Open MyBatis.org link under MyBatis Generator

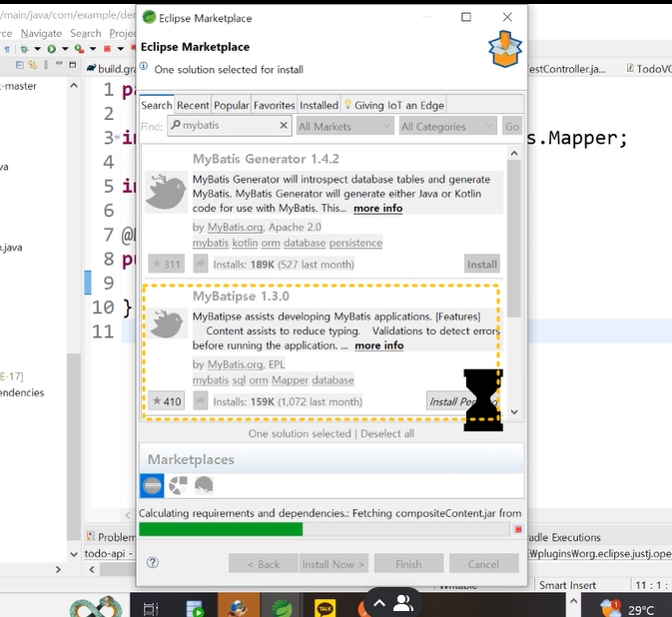(235, 227)
